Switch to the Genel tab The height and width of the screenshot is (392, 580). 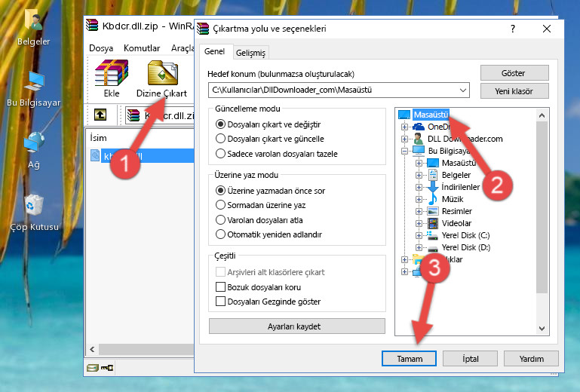214,51
